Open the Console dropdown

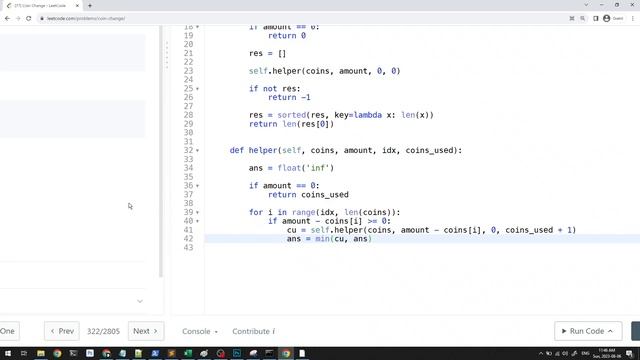click(x=200, y=331)
